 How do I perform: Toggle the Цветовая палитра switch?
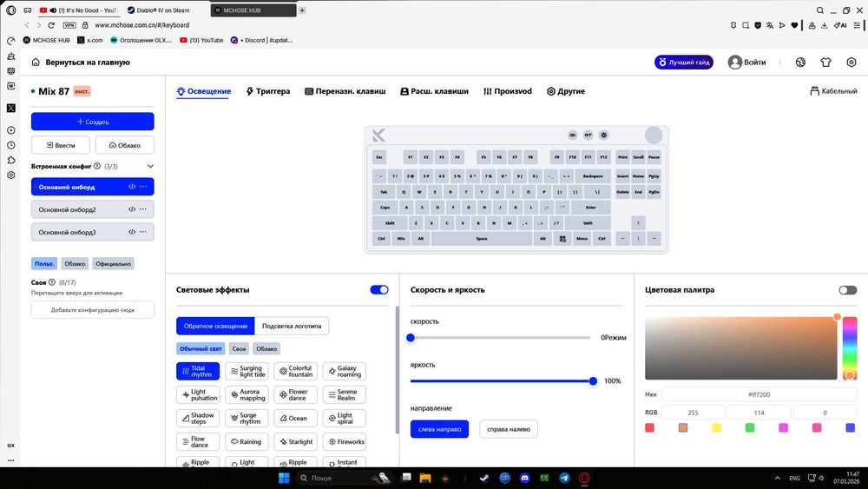coord(847,289)
